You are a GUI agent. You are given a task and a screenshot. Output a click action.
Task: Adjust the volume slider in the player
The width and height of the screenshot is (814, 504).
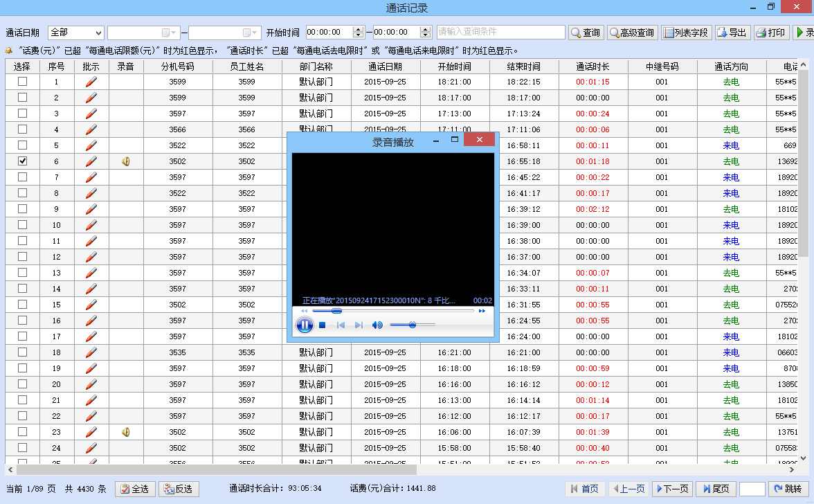[x=413, y=325]
